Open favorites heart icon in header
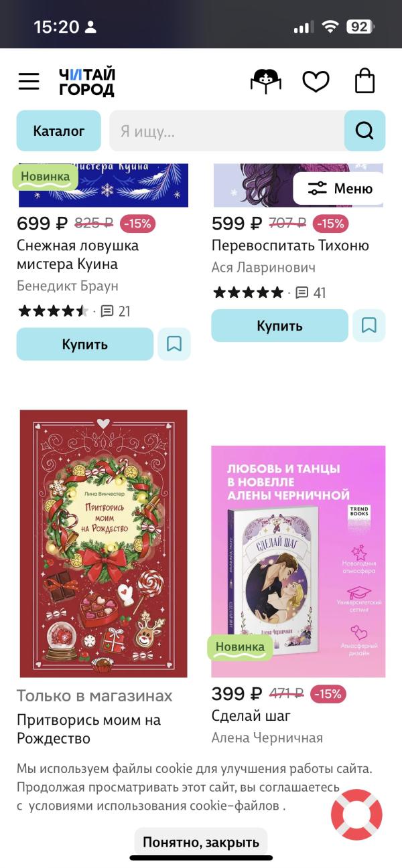This screenshot has height=868, width=402. pos(316,82)
